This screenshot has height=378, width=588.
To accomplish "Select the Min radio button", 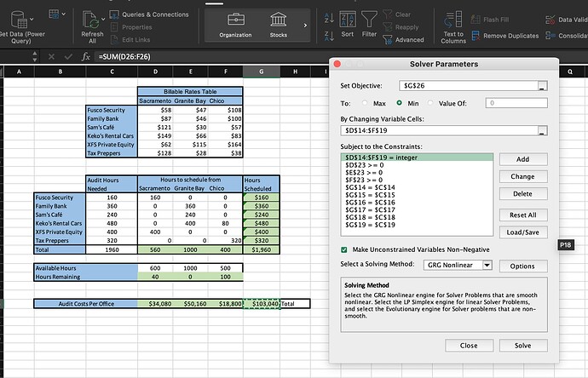I will (x=399, y=103).
